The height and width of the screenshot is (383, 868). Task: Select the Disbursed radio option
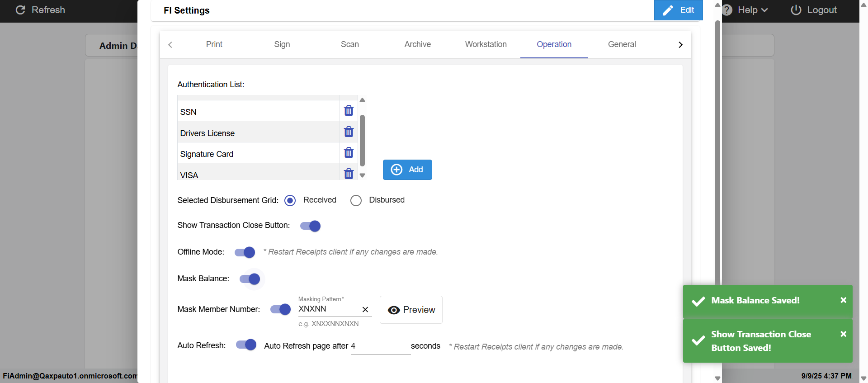(x=356, y=200)
